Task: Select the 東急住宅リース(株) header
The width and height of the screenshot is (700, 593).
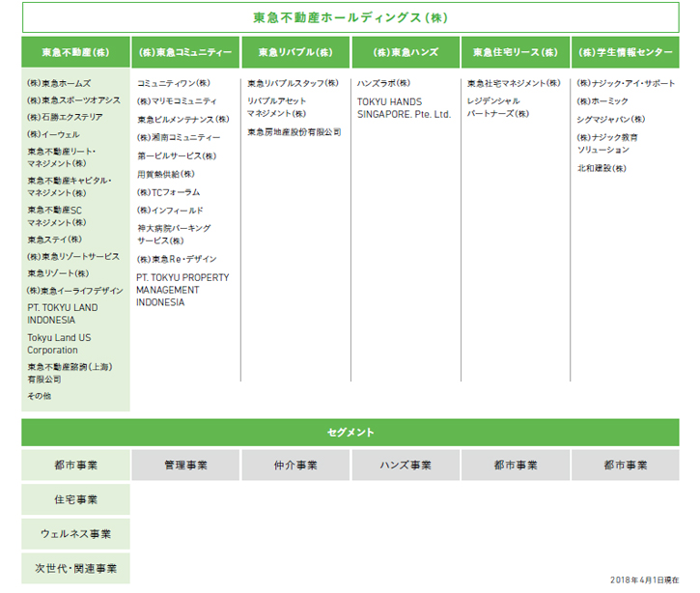Action: (516, 52)
